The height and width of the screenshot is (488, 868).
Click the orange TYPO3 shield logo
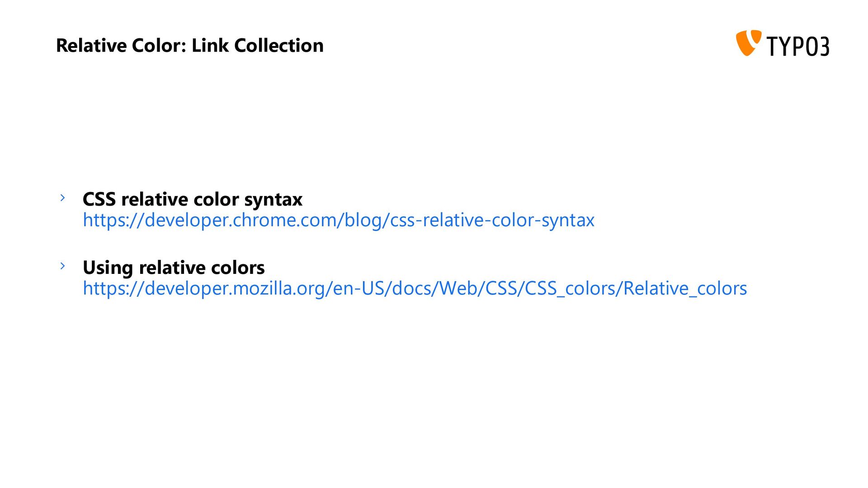click(x=748, y=43)
